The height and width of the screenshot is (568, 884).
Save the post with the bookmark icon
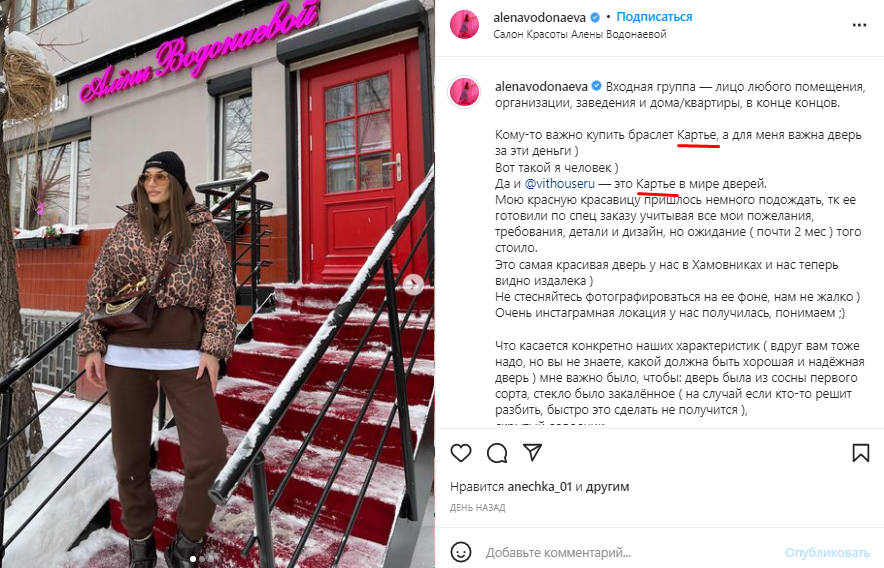(x=860, y=453)
